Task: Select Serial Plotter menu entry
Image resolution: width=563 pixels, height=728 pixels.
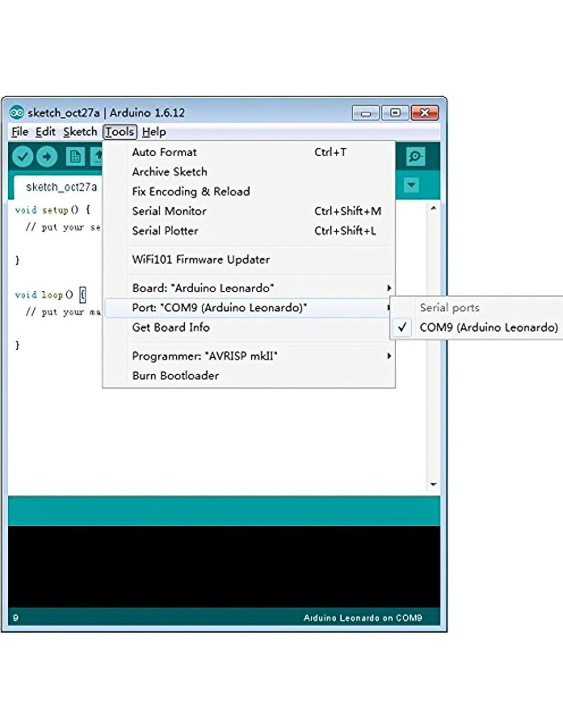Action: [x=165, y=231]
